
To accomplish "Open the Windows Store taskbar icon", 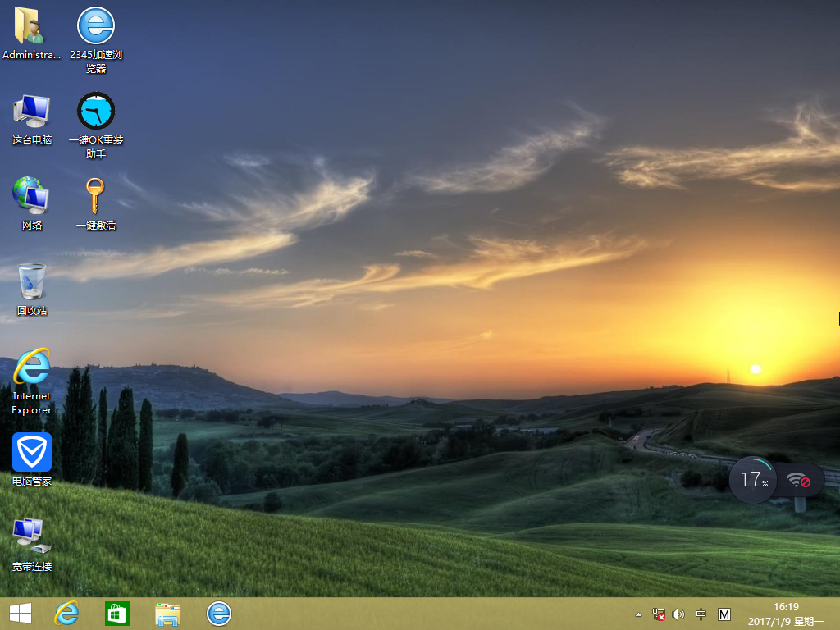I will [117, 614].
